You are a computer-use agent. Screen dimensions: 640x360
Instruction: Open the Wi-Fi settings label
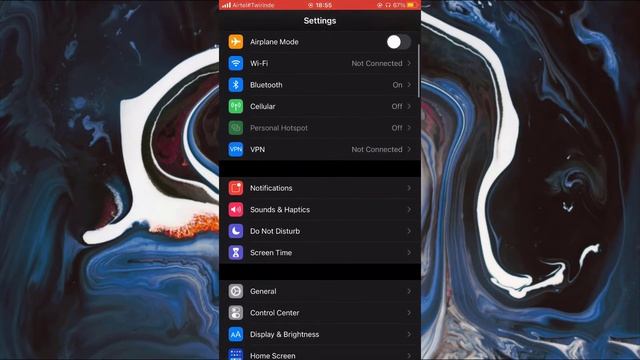259,63
